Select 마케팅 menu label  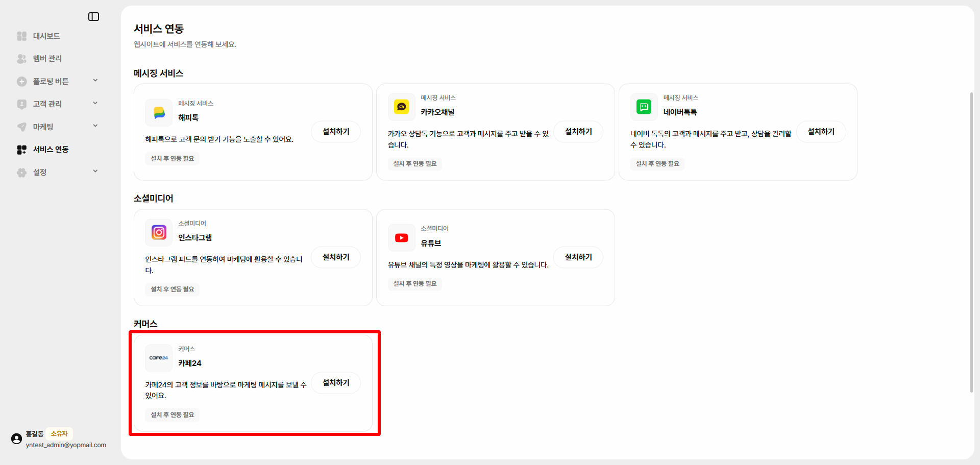[x=43, y=127]
